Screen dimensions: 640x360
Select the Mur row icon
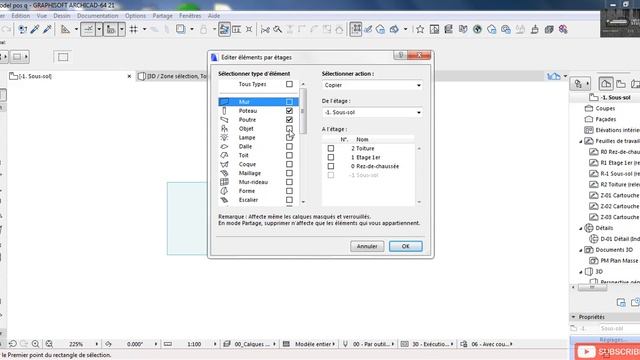coord(224,102)
